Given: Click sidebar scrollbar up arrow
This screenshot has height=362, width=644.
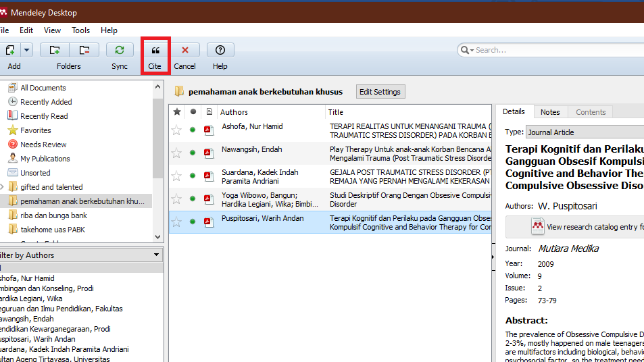Looking at the screenshot, I should tap(157, 86).
